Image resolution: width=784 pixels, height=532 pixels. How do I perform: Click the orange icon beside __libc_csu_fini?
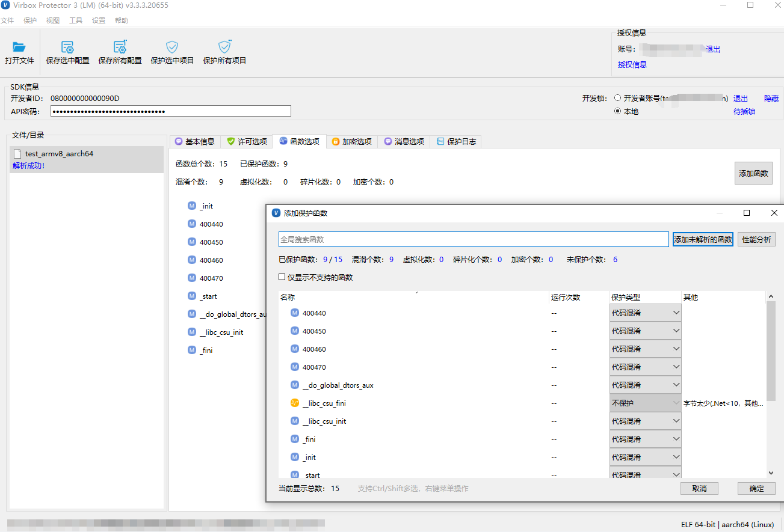point(295,403)
